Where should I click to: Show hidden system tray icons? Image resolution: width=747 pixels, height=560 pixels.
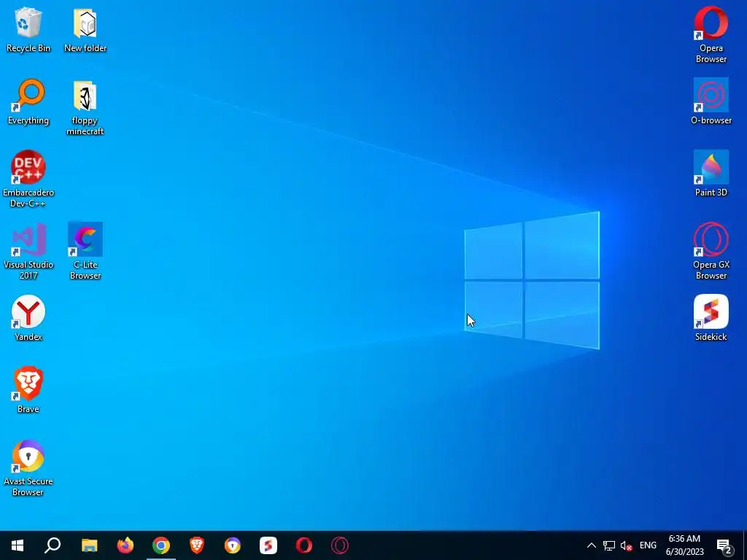pos(591,545)
